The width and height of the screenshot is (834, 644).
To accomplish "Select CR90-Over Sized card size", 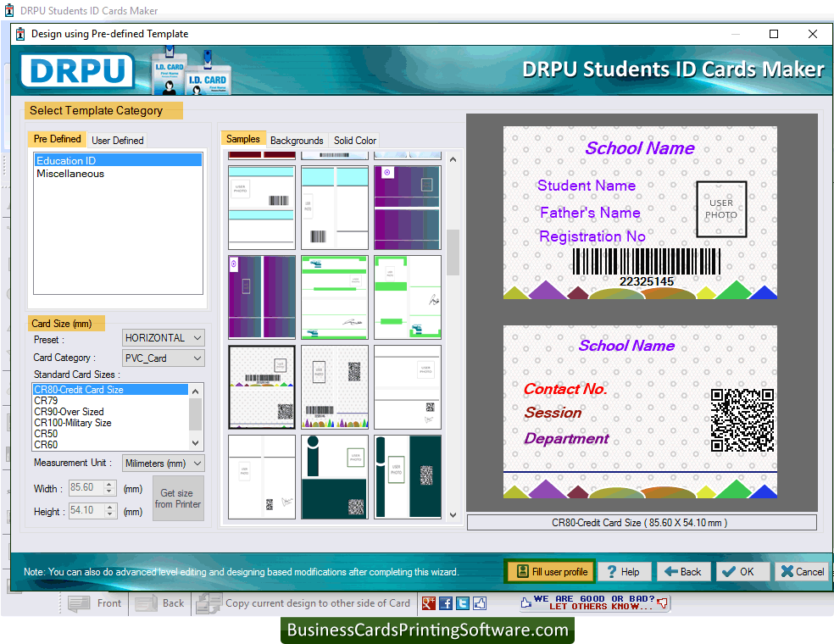I will coord(110,412).
